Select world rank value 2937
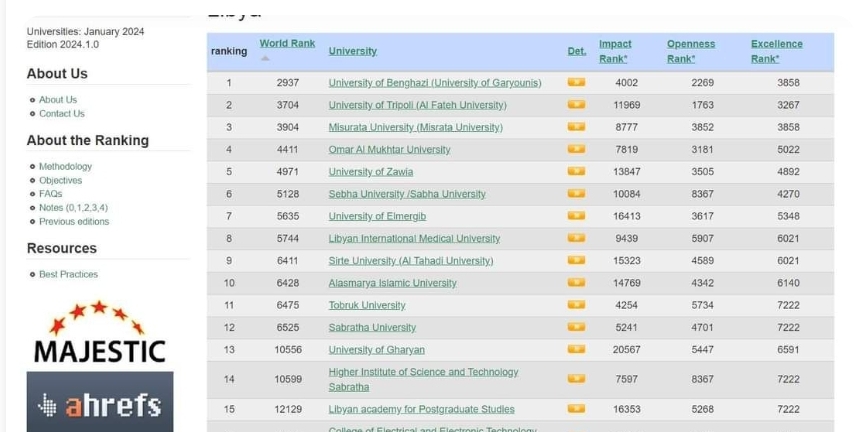Viewport: 864px width, 432px height. (288, 83)
